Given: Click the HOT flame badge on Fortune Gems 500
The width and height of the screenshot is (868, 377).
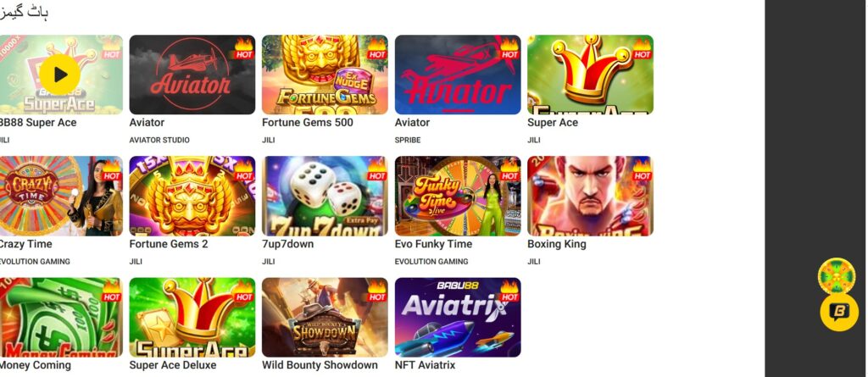Looking at the screenshot, I should pyautogui.click(x=377, y=48).
